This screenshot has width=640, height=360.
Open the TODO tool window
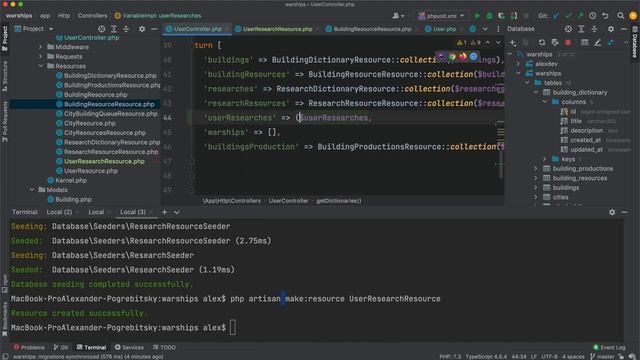click(164, 347)
